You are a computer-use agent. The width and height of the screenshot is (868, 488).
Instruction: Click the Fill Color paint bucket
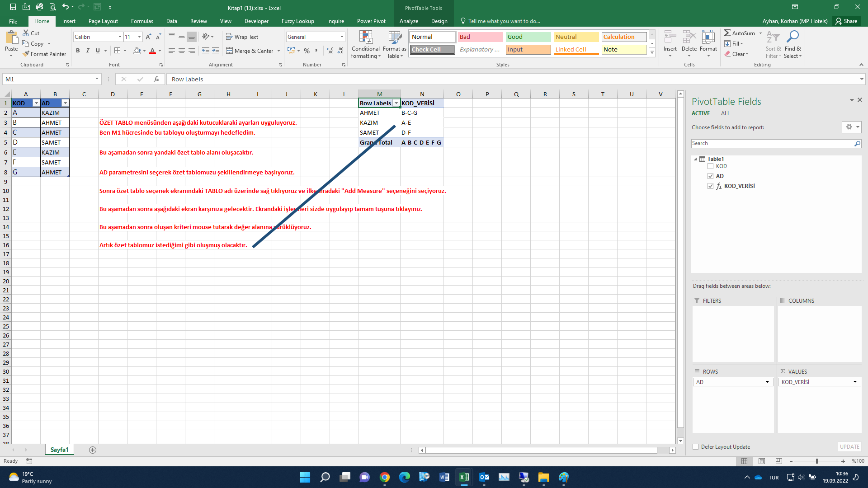tap(137, 51)
